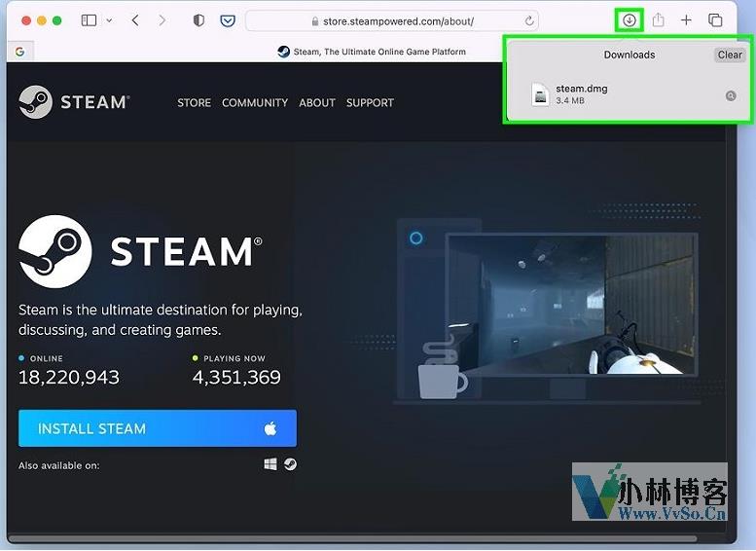The height and width of the screenshot is (551, 756).
Task: Show the tab overview icon
Action: coord(715,20)
